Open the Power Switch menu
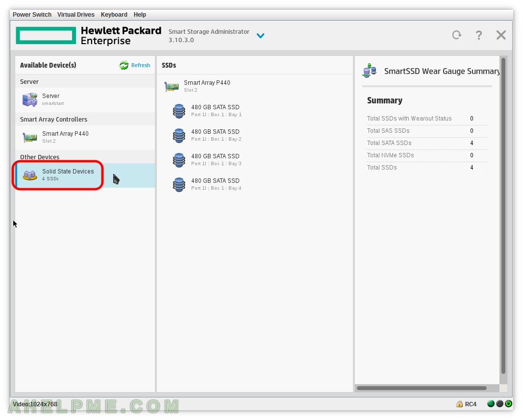Image resolution: width=523 pixels, height=420 pixels. click(32, 15)
